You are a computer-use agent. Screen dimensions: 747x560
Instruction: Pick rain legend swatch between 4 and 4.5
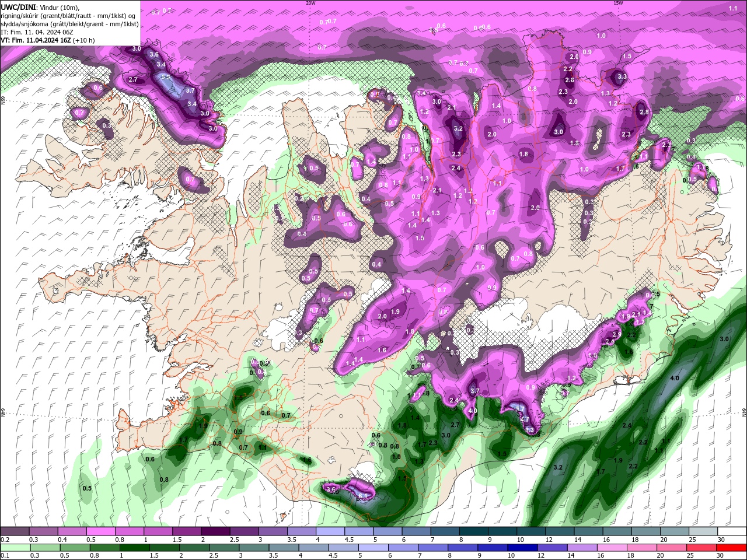pos(314,548)
